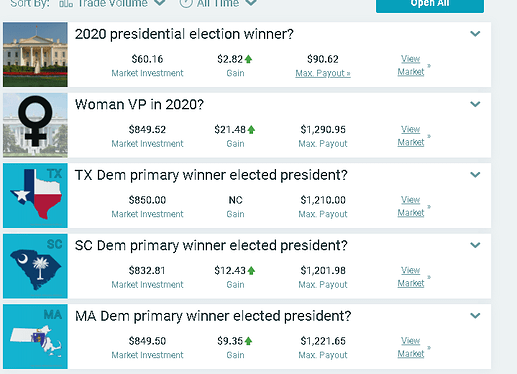Expand the Woman VP in 2020 row
This screenshot has height=374, width=517.
475,104
